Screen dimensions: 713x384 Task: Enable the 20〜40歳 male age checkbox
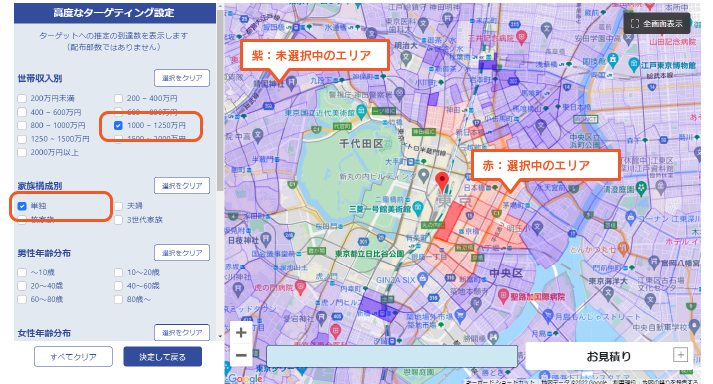pos(22,286)
